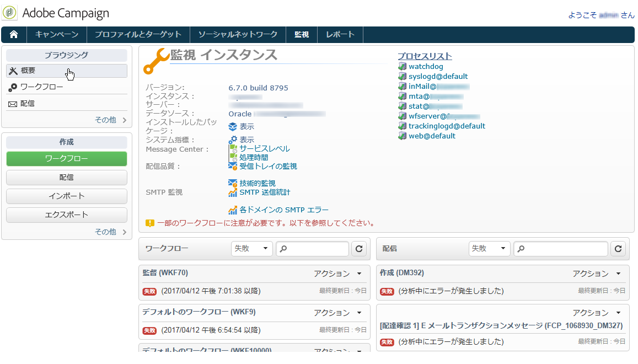The height and width of the screenshot is (364, 638).
Task: Go to the home icon in navigation bar
Action: pyautogui.click(x=14, y=35)
